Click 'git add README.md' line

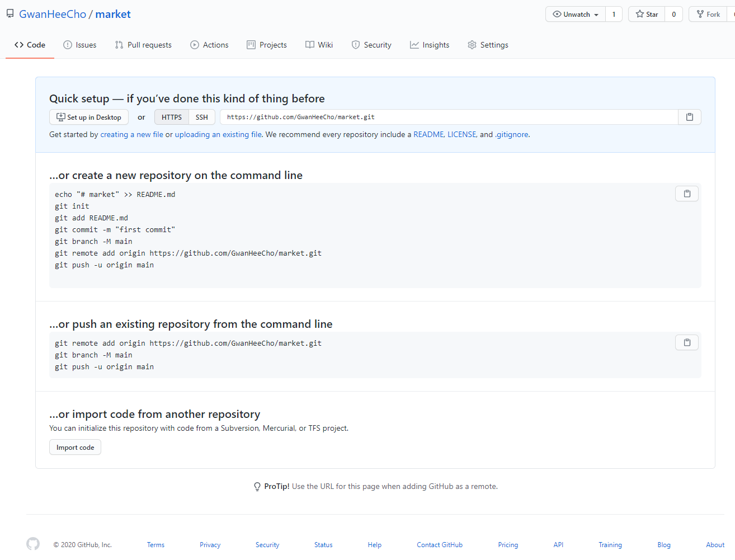91,218
